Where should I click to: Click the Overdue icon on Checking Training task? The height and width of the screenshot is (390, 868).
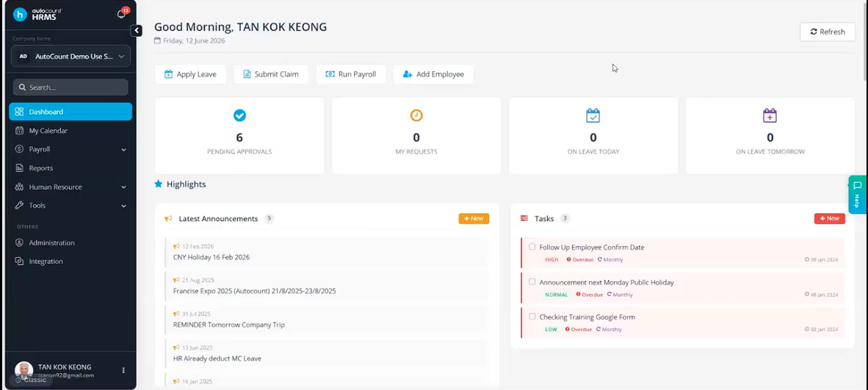pyautogui.click(x=568, y=329)
